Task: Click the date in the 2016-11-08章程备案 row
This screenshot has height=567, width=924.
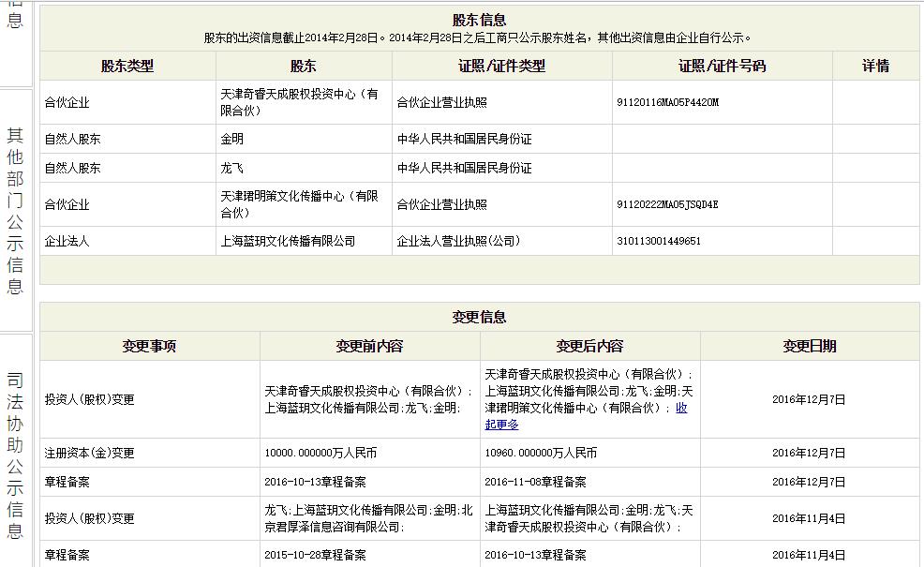Action: [x=809, y=482]
